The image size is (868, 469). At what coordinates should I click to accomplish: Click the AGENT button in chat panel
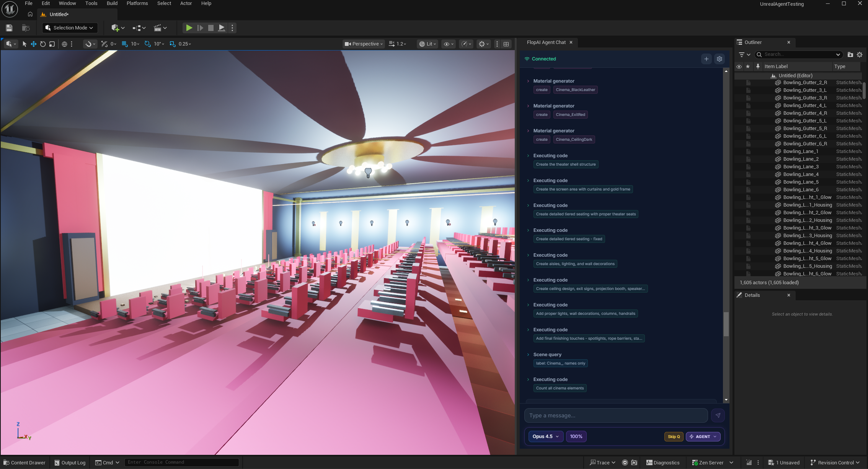(x=703, y=436)
